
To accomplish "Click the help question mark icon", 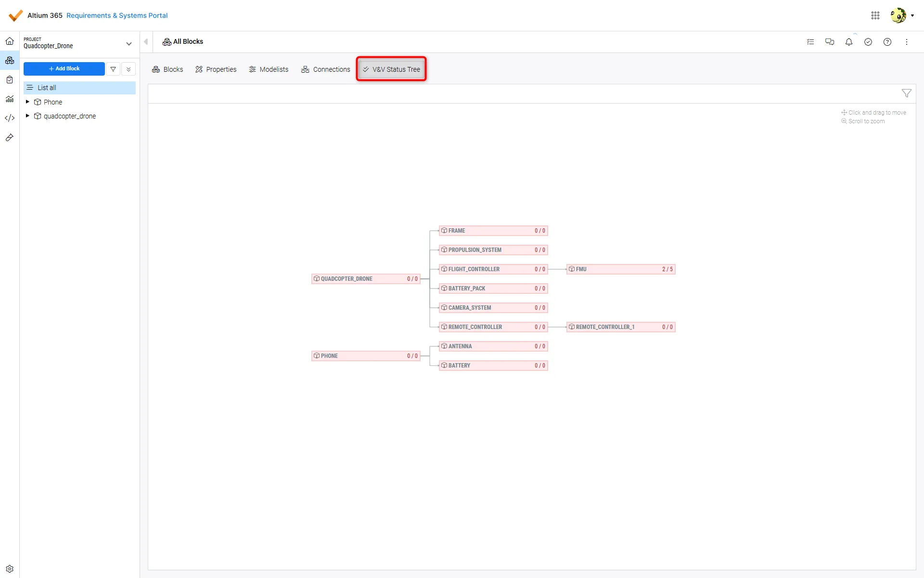I will pos(887,42).
